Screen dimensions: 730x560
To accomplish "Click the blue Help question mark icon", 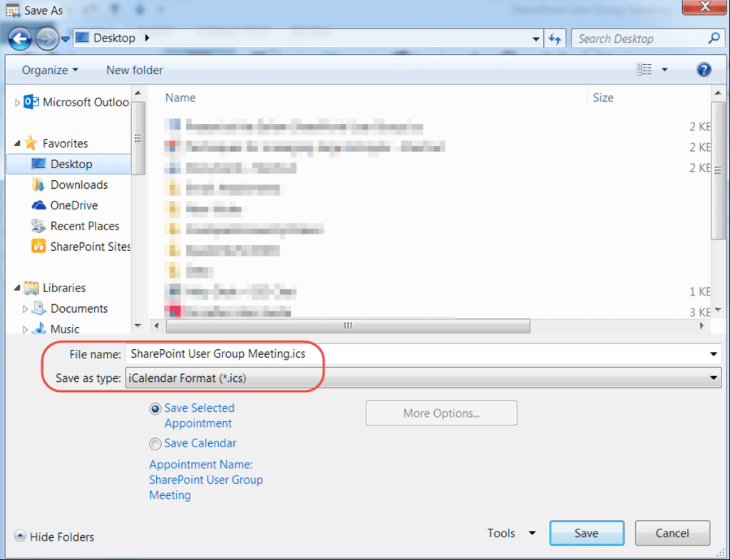I will [x=703, y=69].
